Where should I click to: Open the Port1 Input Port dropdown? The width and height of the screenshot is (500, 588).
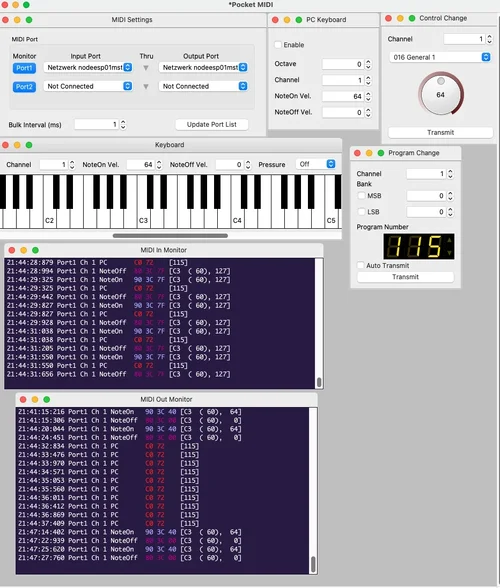tap(88, 68)
